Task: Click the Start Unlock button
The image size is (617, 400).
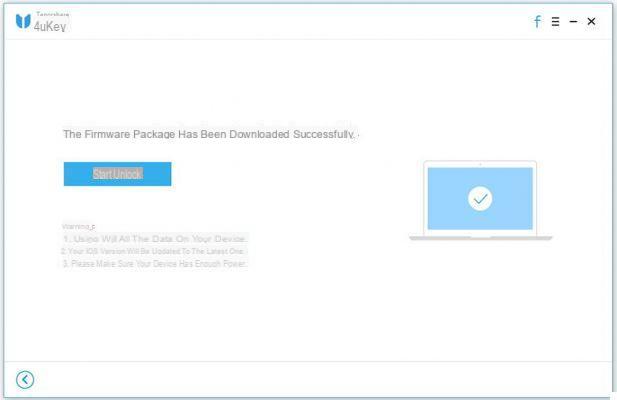Action: [117, 174]
